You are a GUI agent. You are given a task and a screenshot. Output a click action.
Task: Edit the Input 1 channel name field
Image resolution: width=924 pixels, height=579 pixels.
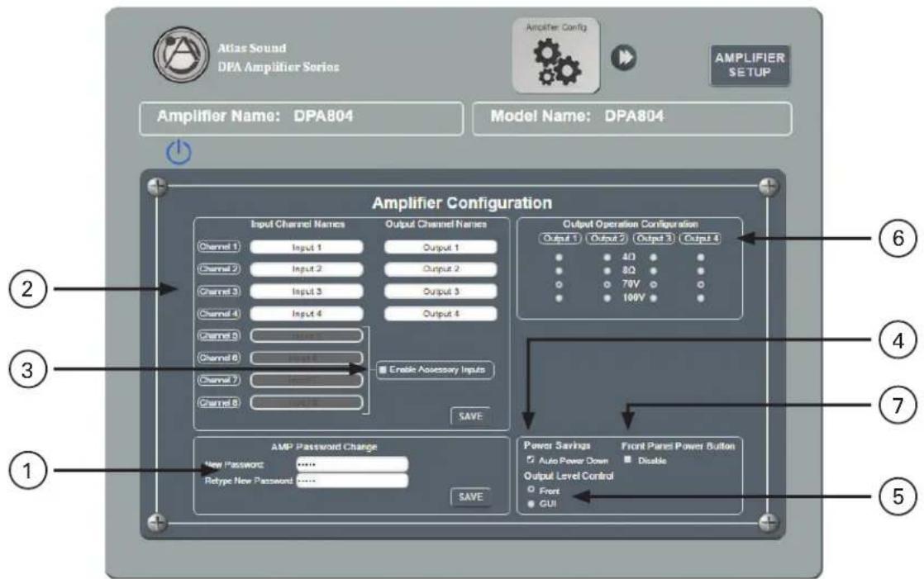coord(307,248)
